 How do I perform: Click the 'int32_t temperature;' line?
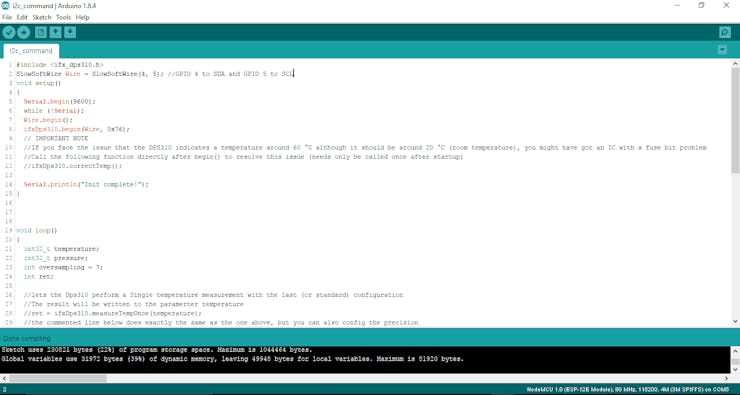[x=61, y=249]
